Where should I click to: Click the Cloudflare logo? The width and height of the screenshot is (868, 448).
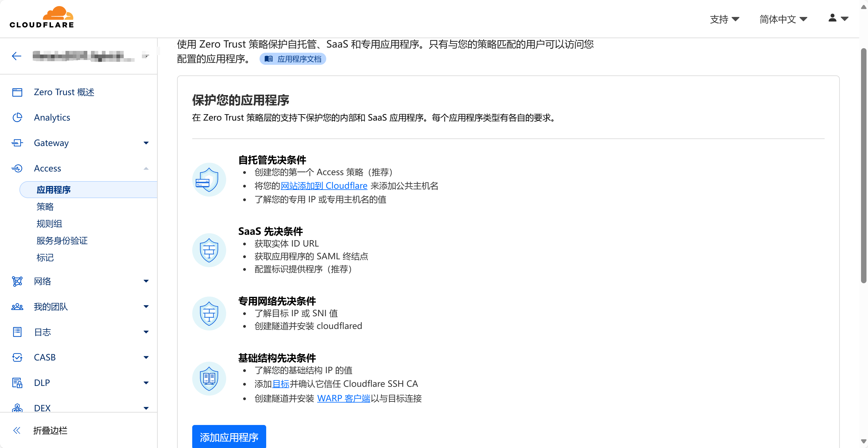(42, 18)
